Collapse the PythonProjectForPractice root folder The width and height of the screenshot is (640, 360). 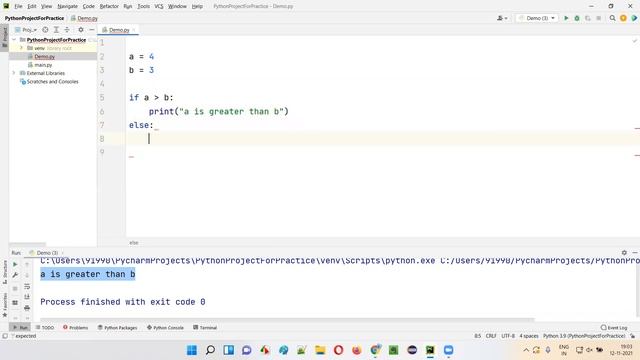click(x=14, y=40)
